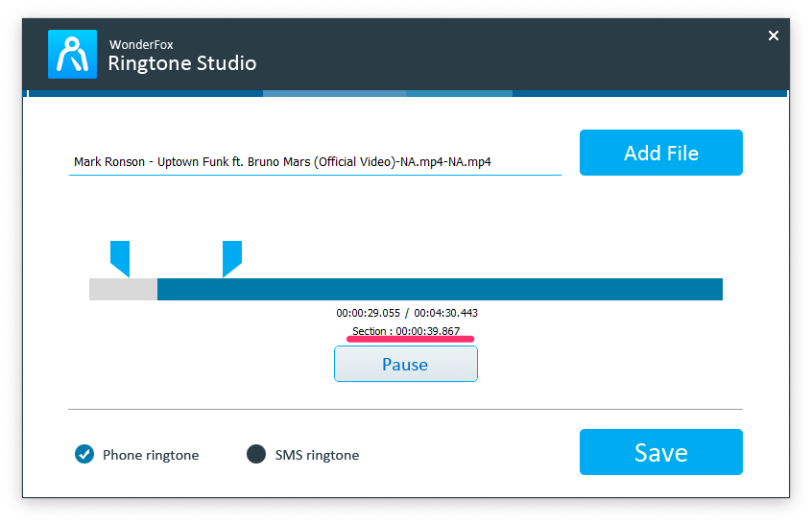Click the left start trim marker
Screen dimensions: 812x524
coord(120,259)
